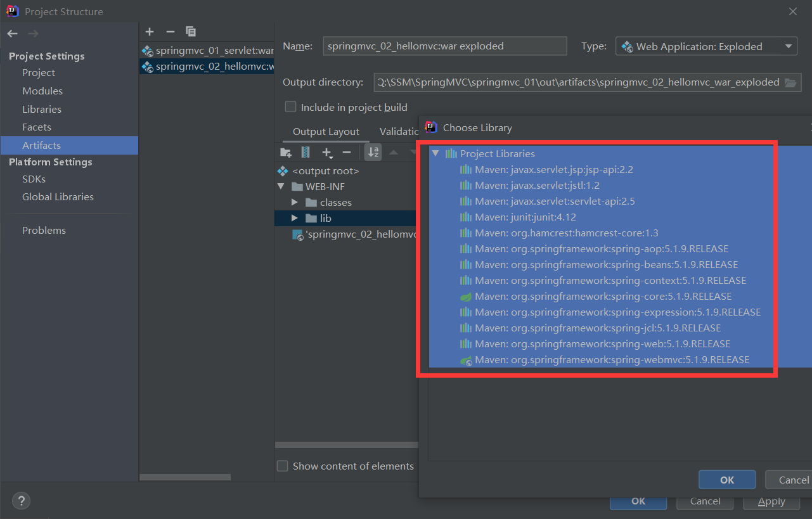The image size is (812, 519).
Task: Click horizontal scrollbar under artifact list
Action: (x=185, y=477)
